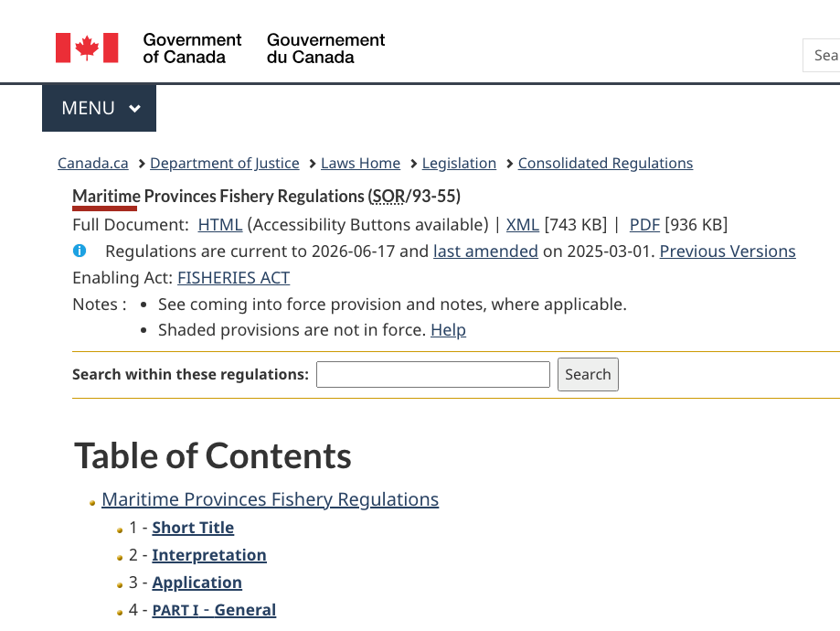Open Department of Justice breadcrumb
This screenshot has width=840, height=631.
pos(225,163)
